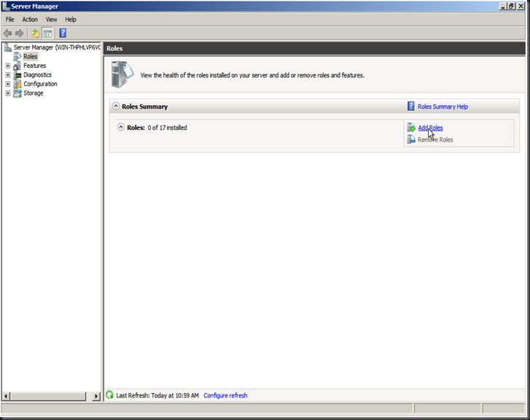Click the "0 of 17 installed" text
The image size is (530, 420).
pos(168,128)
